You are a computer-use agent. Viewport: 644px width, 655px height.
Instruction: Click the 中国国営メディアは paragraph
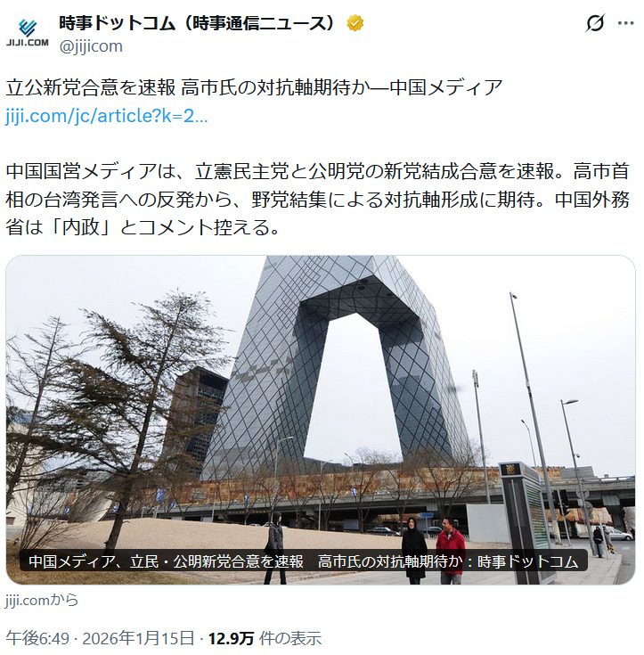[x=317, y=200]
